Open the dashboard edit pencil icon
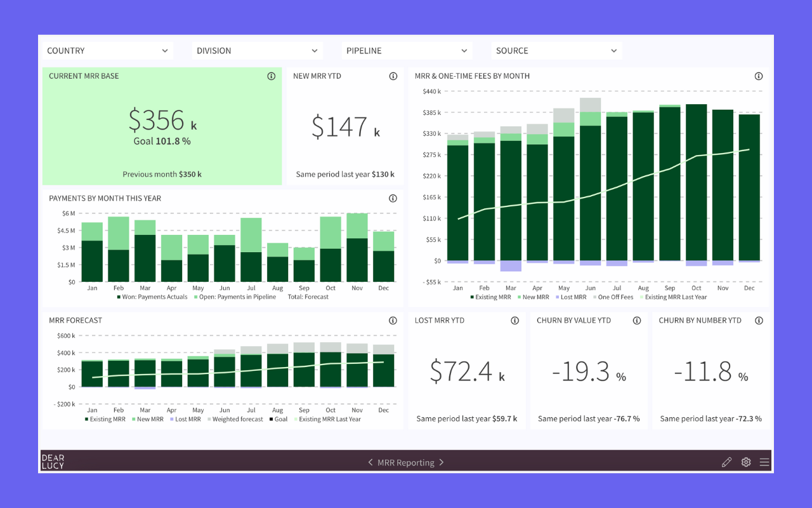Viewport: 812px width, 508px height. [726, 462]
